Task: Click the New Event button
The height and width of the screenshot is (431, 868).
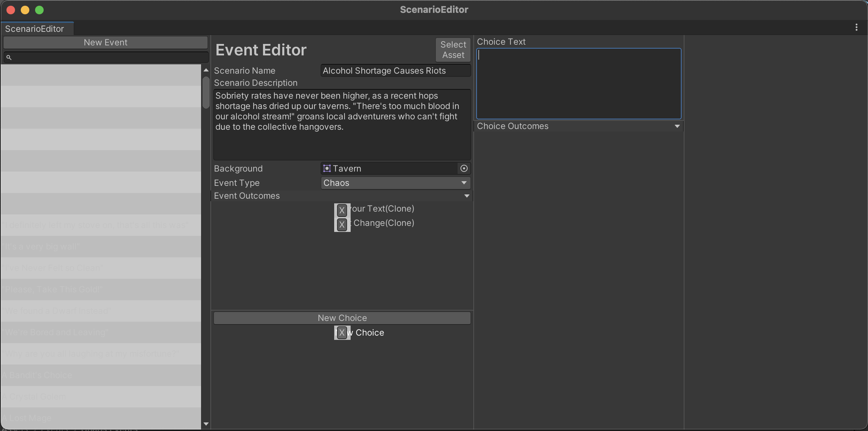Action: (106, 42)
